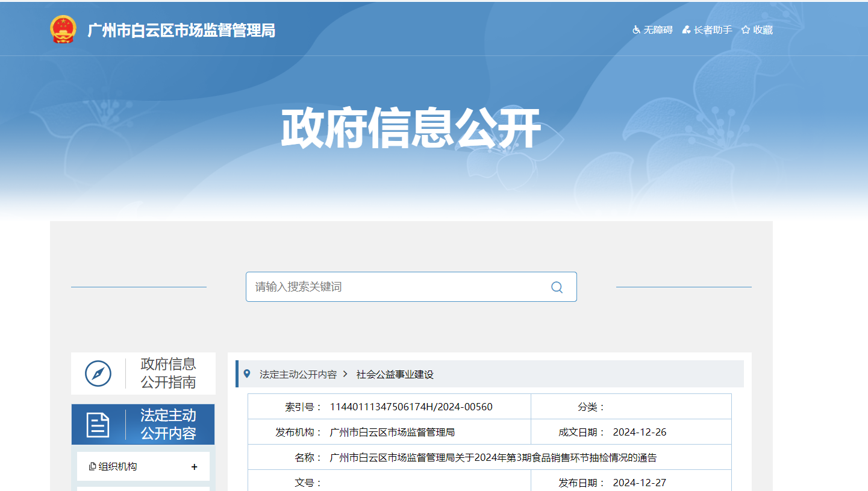The height and width of the screenshot is (491, 868).
Task: Click the location pin breadcrumb icon
Action: 247,374
